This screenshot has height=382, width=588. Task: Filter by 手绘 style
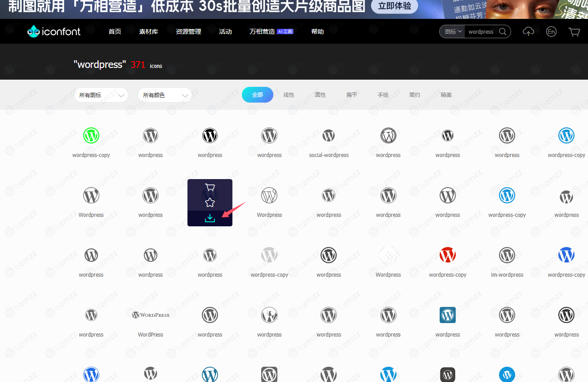[x=383, y=95]
